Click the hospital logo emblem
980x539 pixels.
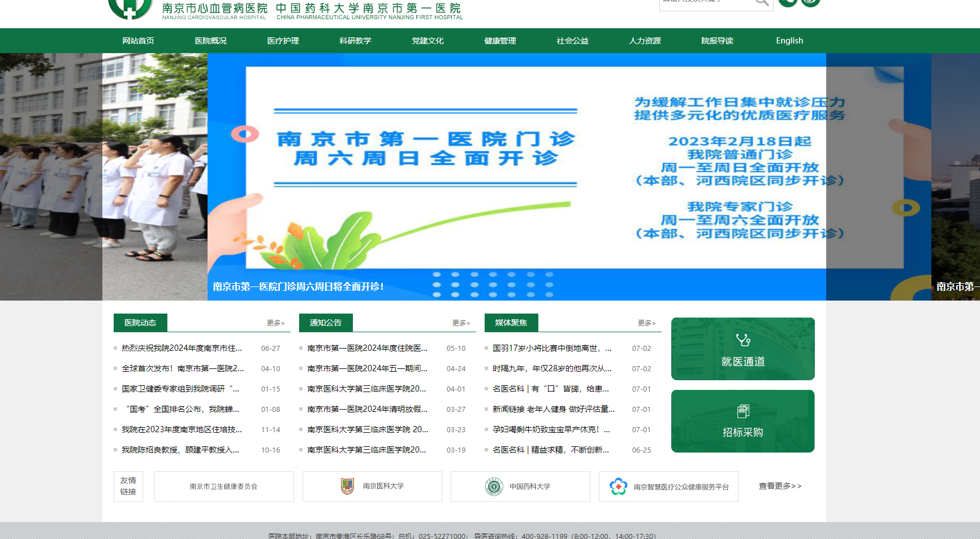coord(130,8)
